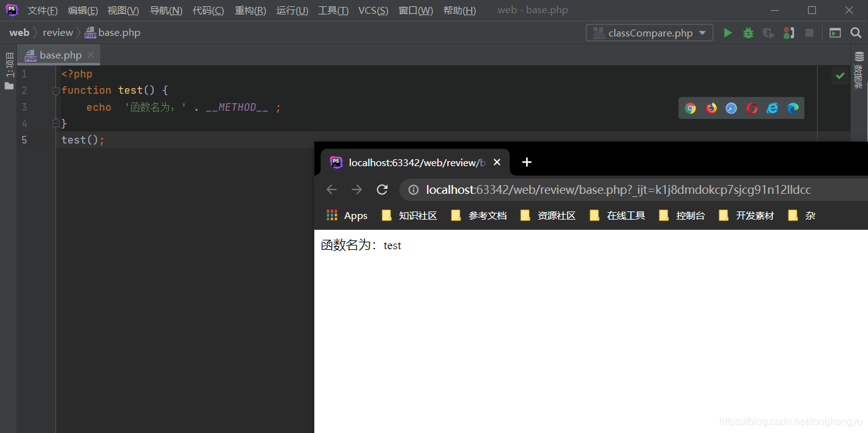The width and height of the screenshot is (868, 433).
Task: Open page in Internet Explorer icon
Action: click(772, 108)
